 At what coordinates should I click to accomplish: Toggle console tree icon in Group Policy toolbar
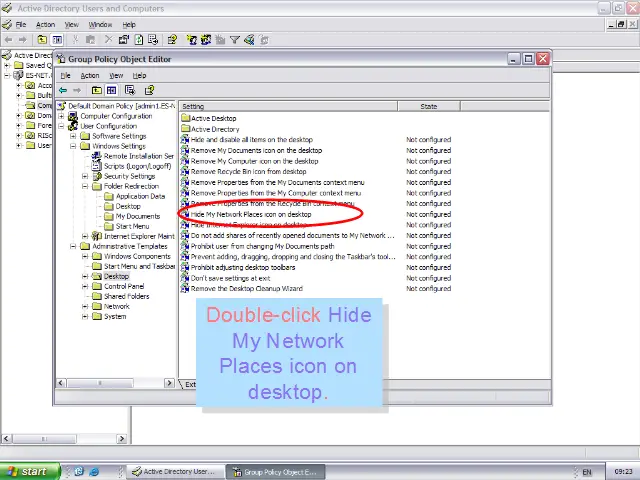[111, 90]
